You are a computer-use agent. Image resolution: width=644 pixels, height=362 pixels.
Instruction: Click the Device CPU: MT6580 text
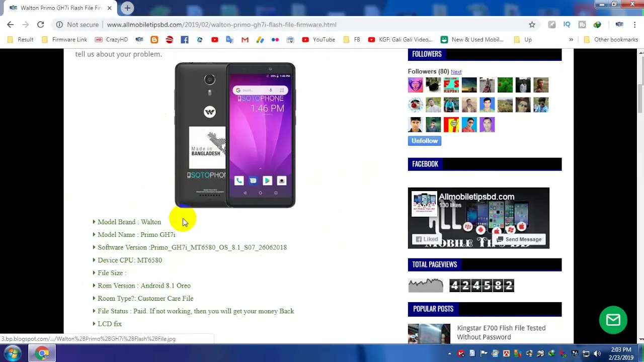coord(130,260)
